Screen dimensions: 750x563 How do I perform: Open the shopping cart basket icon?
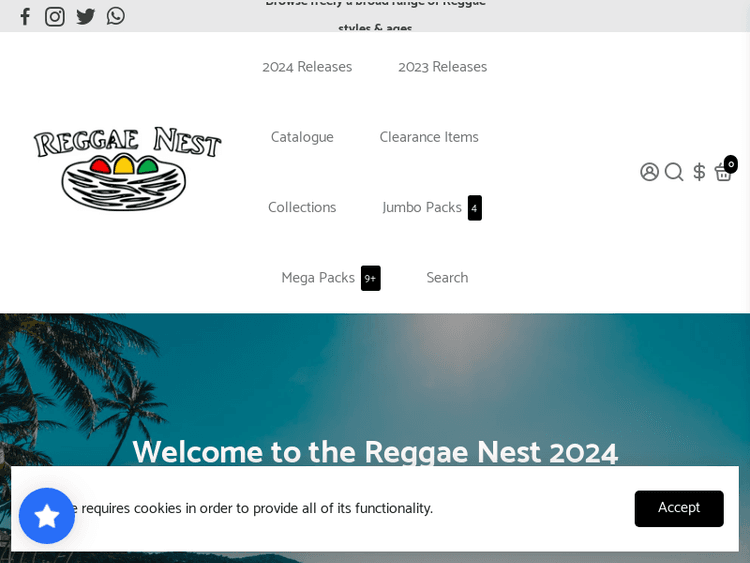pos(723,172)
